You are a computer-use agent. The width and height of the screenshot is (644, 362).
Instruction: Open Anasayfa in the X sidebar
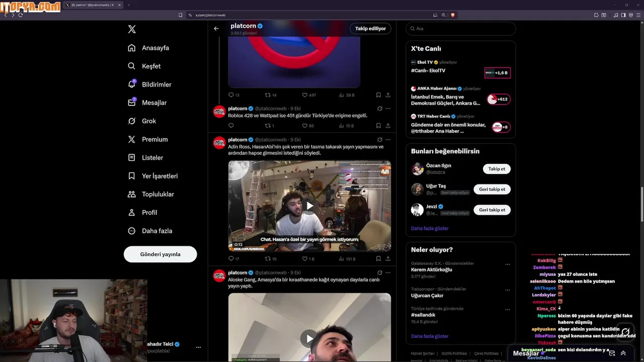coord(148,48)
